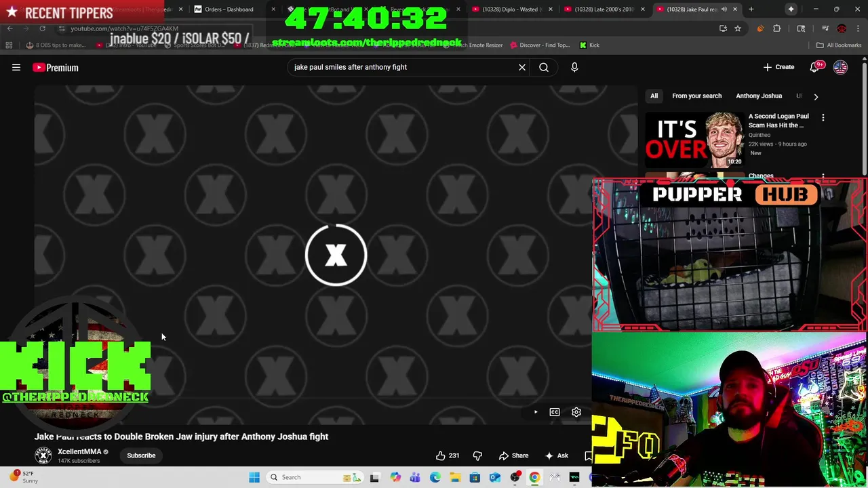Open OBS Studio from taskbar

coord(515,477)
